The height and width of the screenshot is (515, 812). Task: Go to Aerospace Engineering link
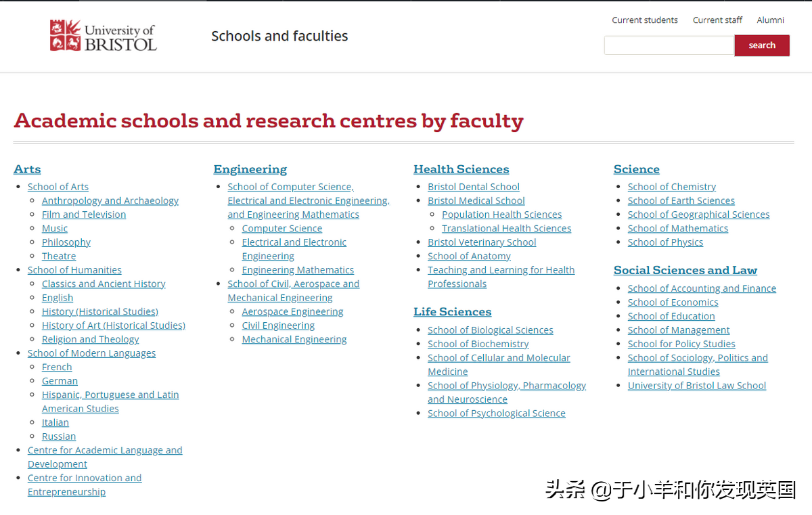pyautogui.click(x=292, y=311)
